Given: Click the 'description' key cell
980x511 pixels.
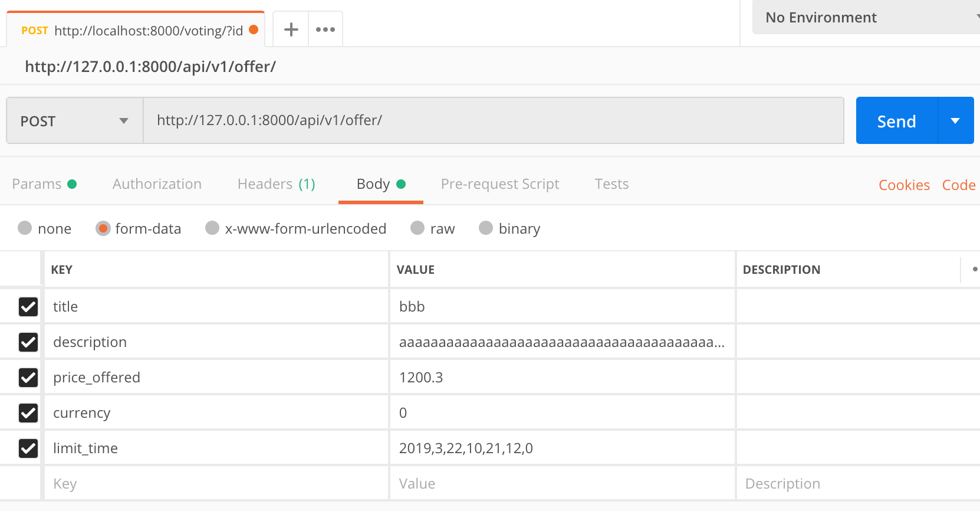Looking at the screenshot, I should [x=216, y=342].
